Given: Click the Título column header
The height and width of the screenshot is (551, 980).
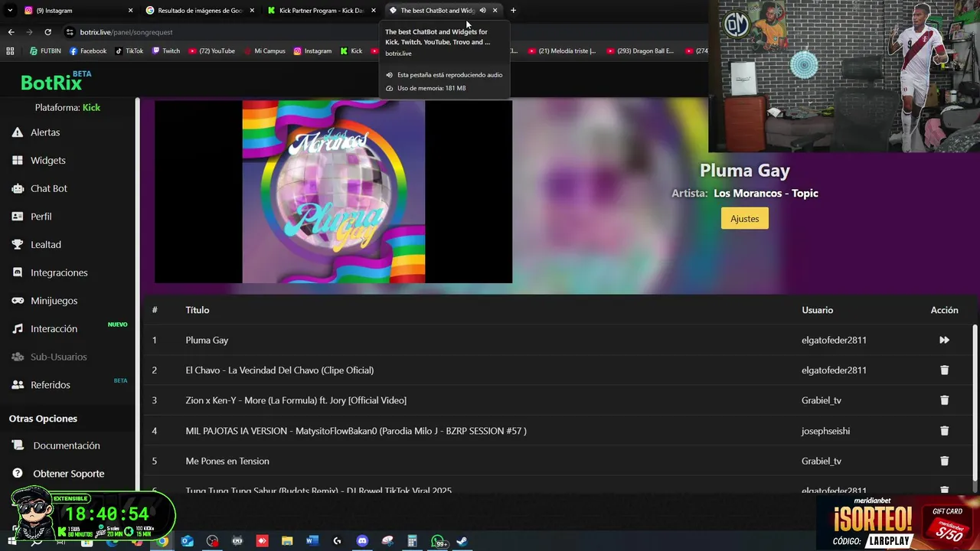Looking at the screenshot, I should pyautogui.click(x=198, y=310).
